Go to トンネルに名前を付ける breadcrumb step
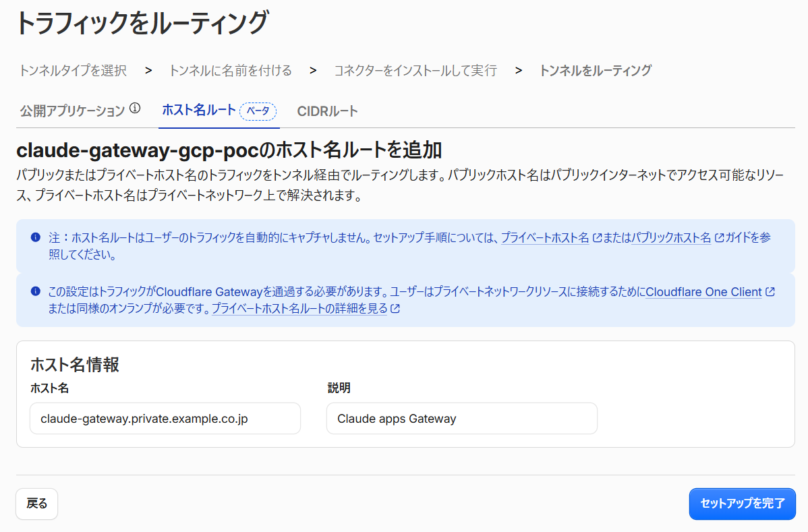This screenshot has height=532, width=808. coord(231,71)
